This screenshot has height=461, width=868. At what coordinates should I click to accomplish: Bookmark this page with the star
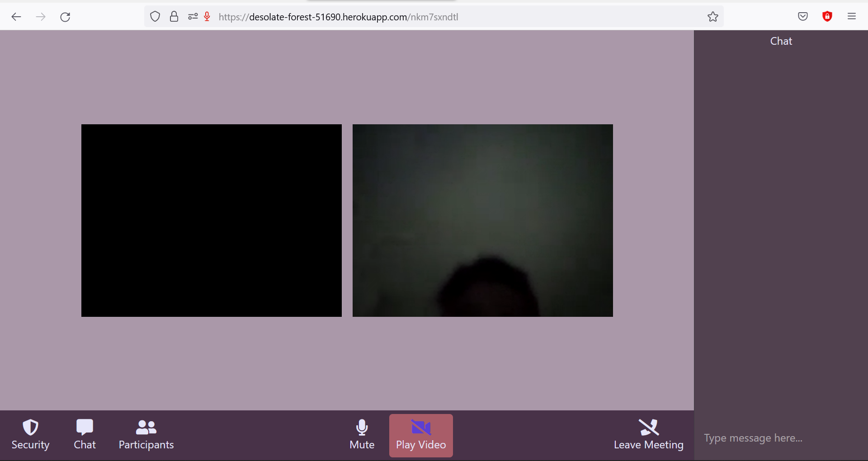[x=712, y=17]
